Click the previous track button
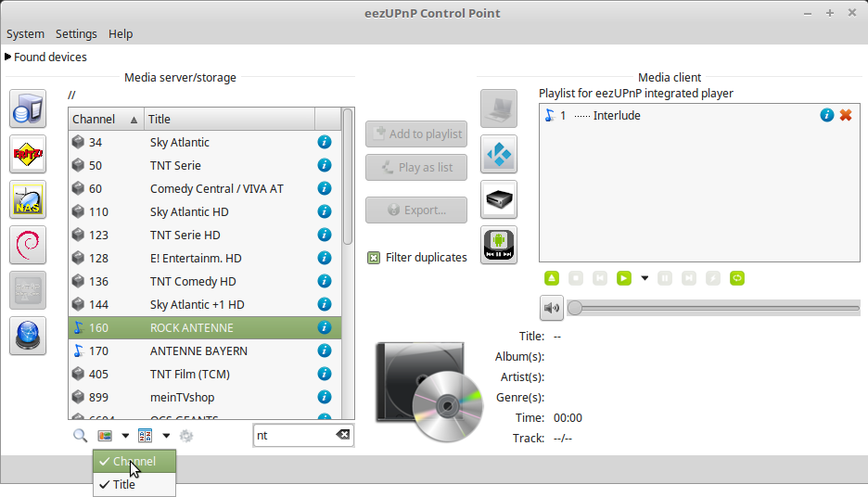Image resolution: width=868 pixels, height=497 pixels. pos(599,278)
